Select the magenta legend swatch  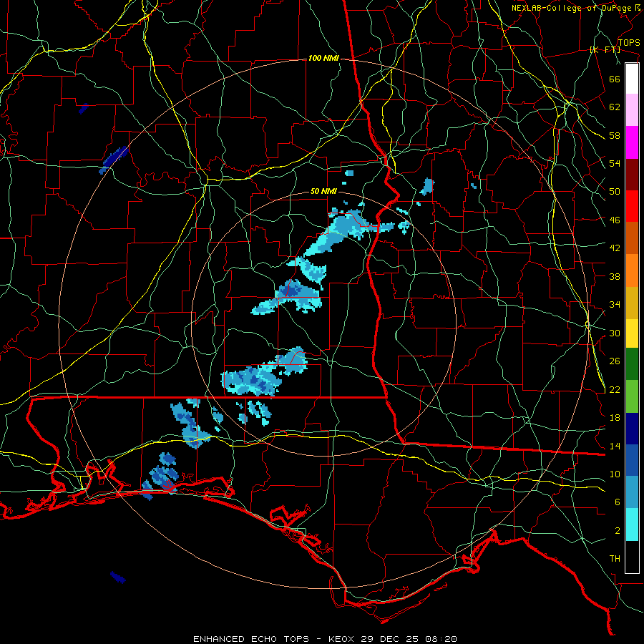pos(632,142)
